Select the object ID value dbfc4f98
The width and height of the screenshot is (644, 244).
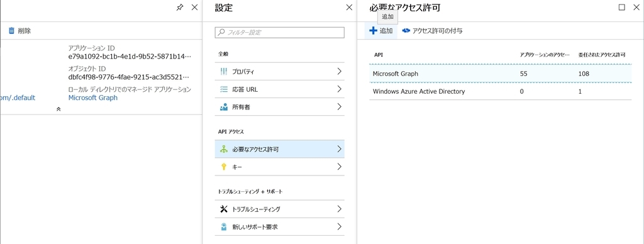[129, 77]
